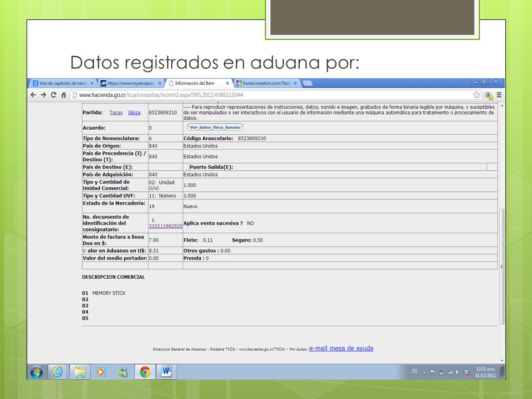532x399 pixels.
Task: Select customs value 8.51
Action: [x=154, y=250]
